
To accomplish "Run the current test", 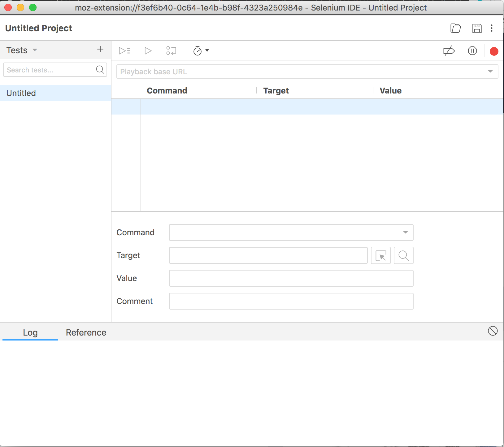I will (148, 51).
